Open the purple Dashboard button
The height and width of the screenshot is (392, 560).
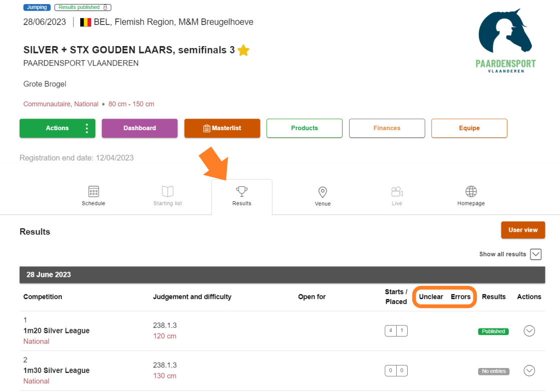pyautogui.click(x=140, y=128)
